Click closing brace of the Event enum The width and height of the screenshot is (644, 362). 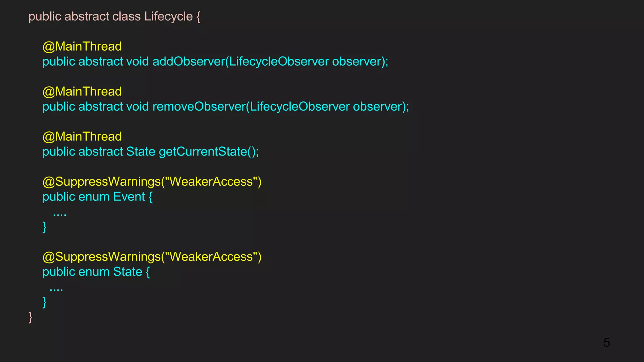coord(44,227)
